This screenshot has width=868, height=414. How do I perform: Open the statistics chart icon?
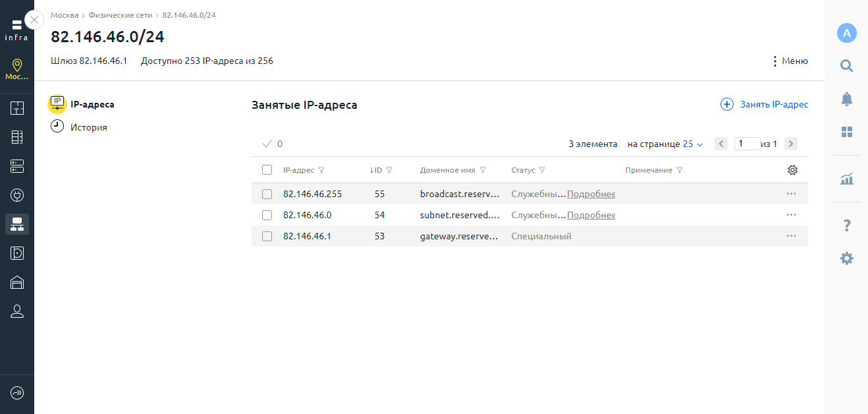coord(846,179)
